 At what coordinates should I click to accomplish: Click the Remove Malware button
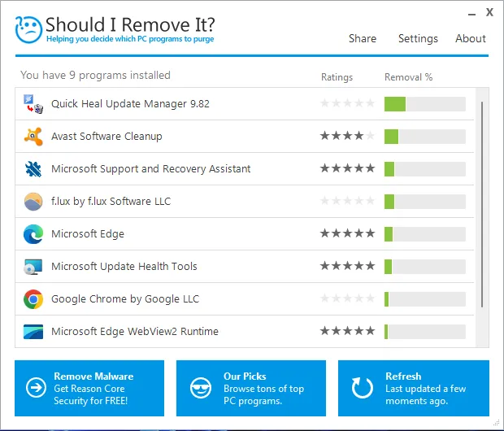pyautogui.click(x=89, y=388)
